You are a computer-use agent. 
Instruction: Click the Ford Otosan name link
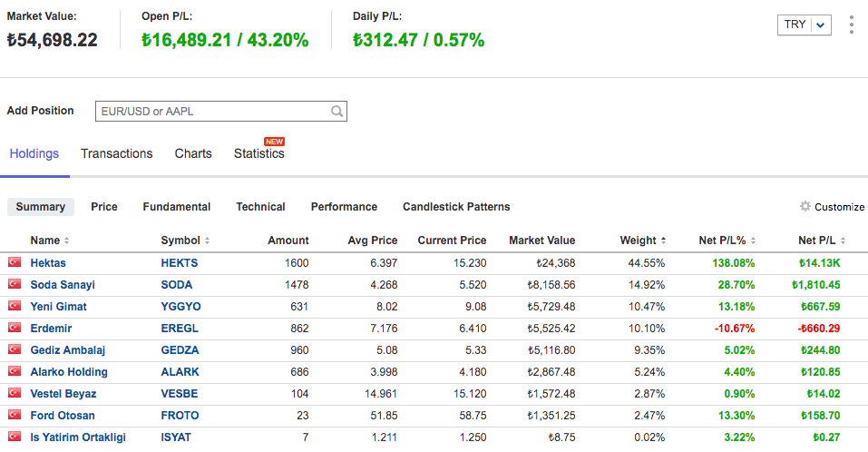click(x=63, y=416)
